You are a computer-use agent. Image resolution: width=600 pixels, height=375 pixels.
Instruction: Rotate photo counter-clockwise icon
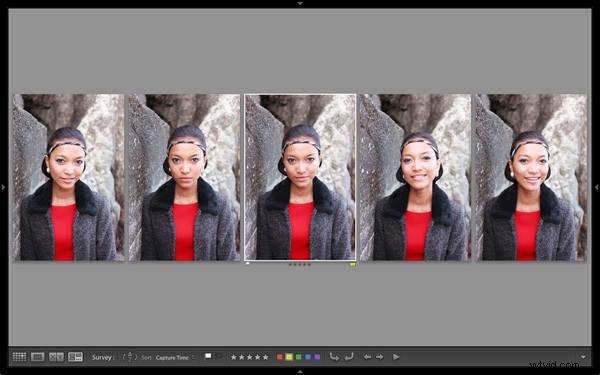click(x=334, y=357)
